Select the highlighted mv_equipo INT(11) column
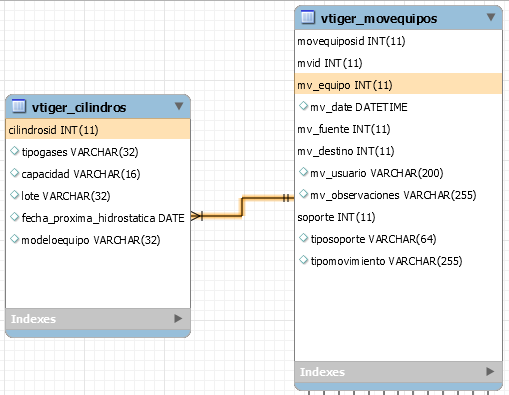The height and width of the screenshot is (395, 509). 398,85
